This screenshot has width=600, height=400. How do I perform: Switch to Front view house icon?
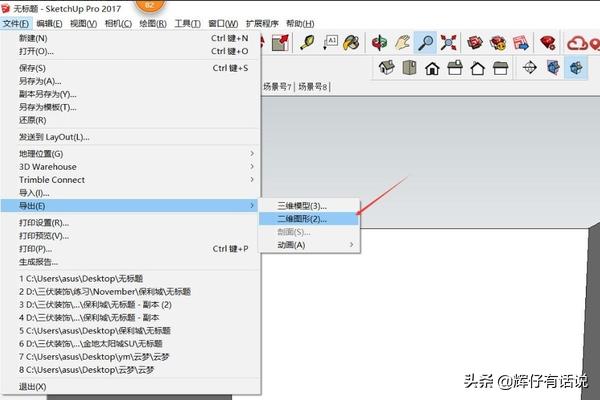pos(432,68)
